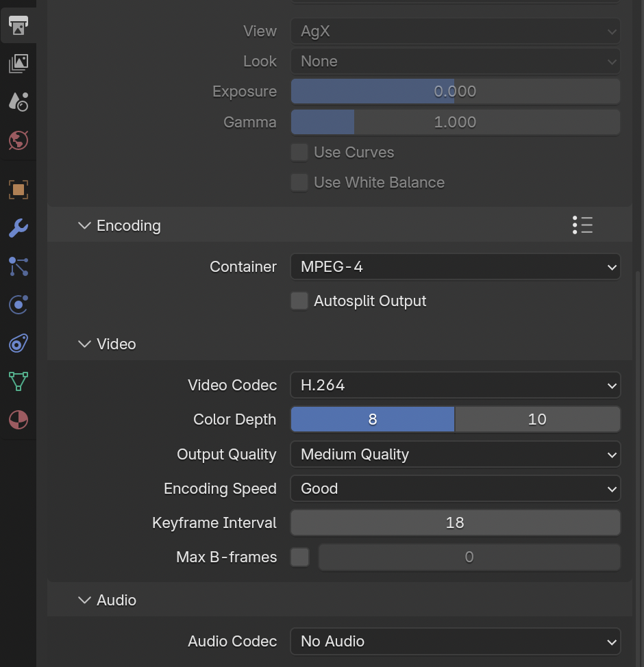The image size is (644, 667).
Task: Open the Container dropdown showing MPEG-4
Action: click(455, 267)
